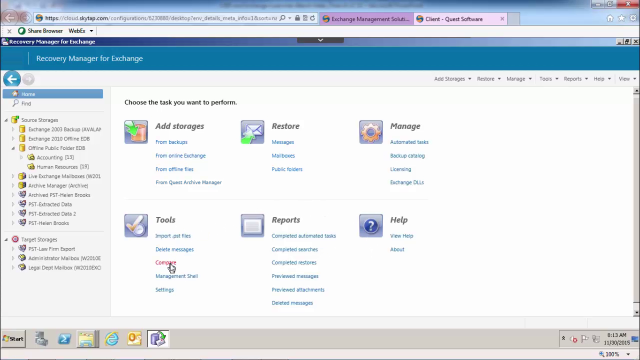Click the Target Storages icon
640x360 pixels.
pyautogui.click(x=15, y=239)
